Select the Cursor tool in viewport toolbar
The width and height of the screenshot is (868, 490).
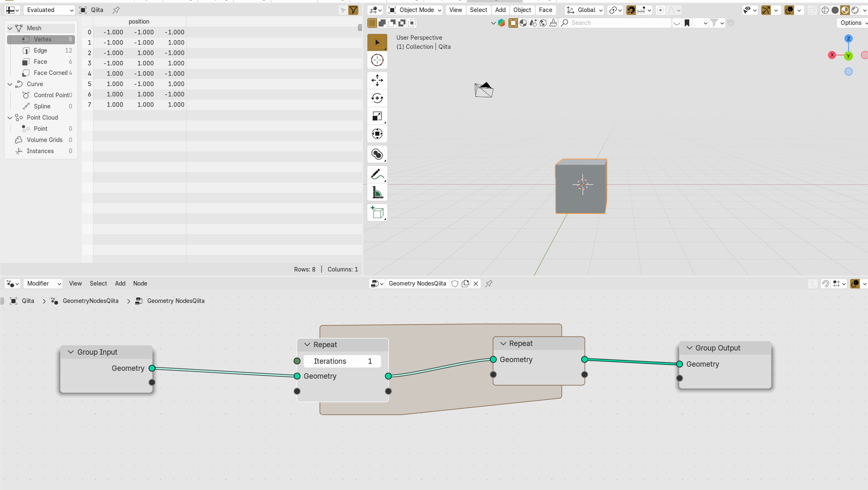pos(377,60)
